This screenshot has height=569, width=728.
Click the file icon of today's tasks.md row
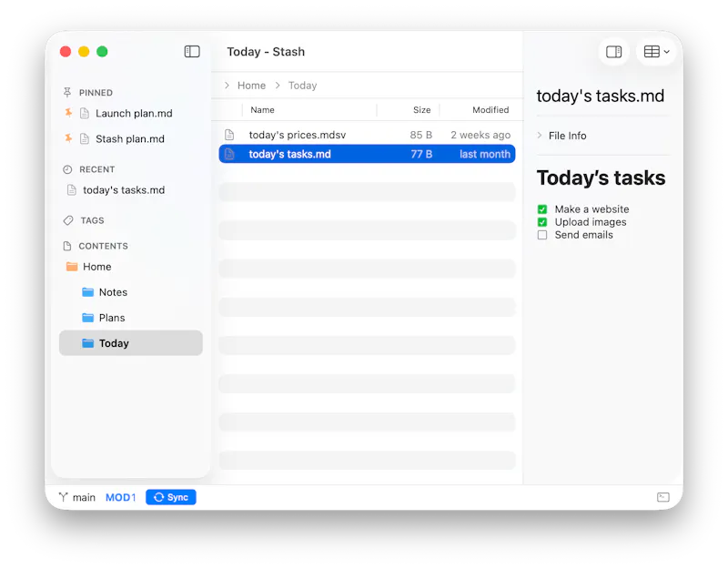229,154
